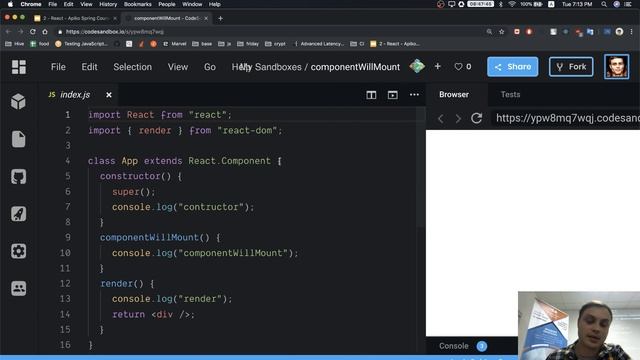The image size is (640, 360).
Task: Open a new Chrome tab
Action: (220, 18)
